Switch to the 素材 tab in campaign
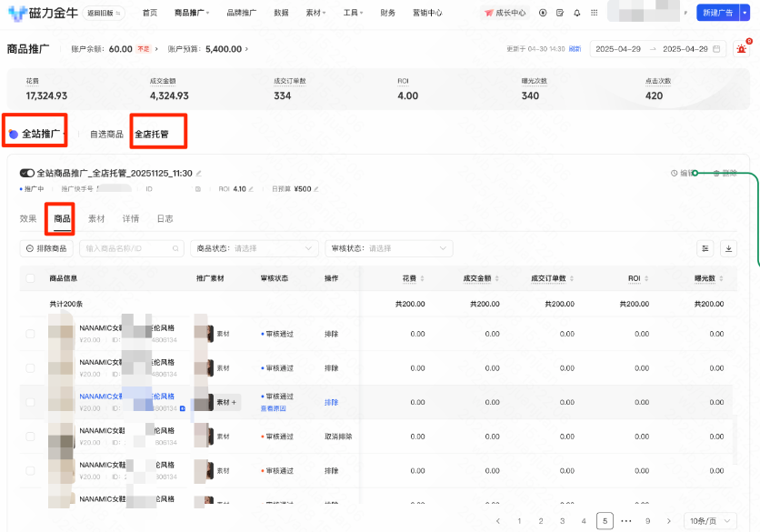This screenshot has height=532, width=760. (x=96, y=219)
